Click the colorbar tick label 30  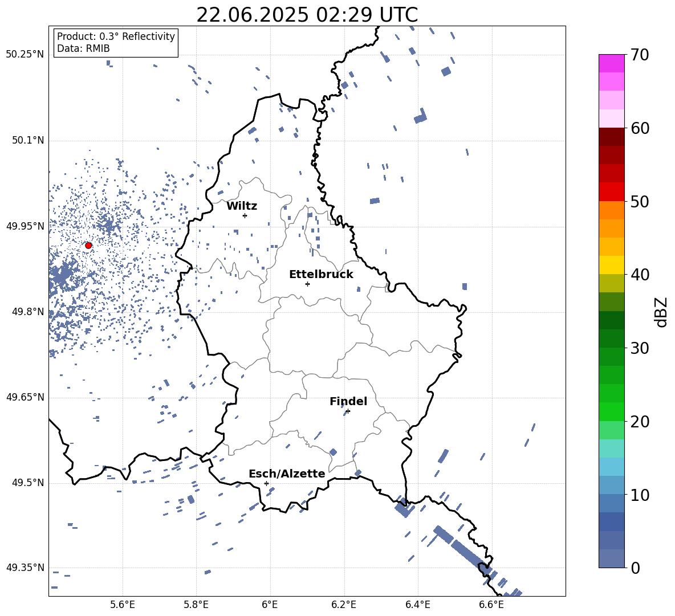(x=640, y=348)
